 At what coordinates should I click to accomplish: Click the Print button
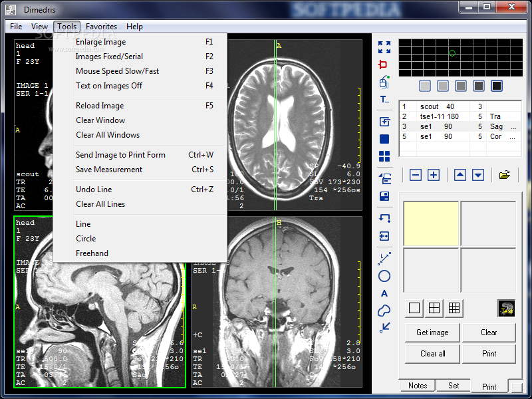pyautogui.click(x=489, y=354)
